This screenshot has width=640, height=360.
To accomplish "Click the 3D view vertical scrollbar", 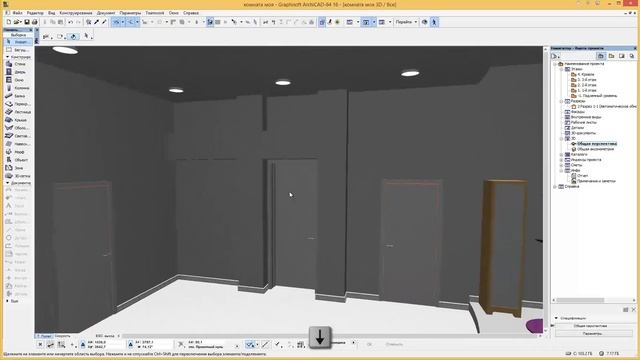I will [546, 190].
